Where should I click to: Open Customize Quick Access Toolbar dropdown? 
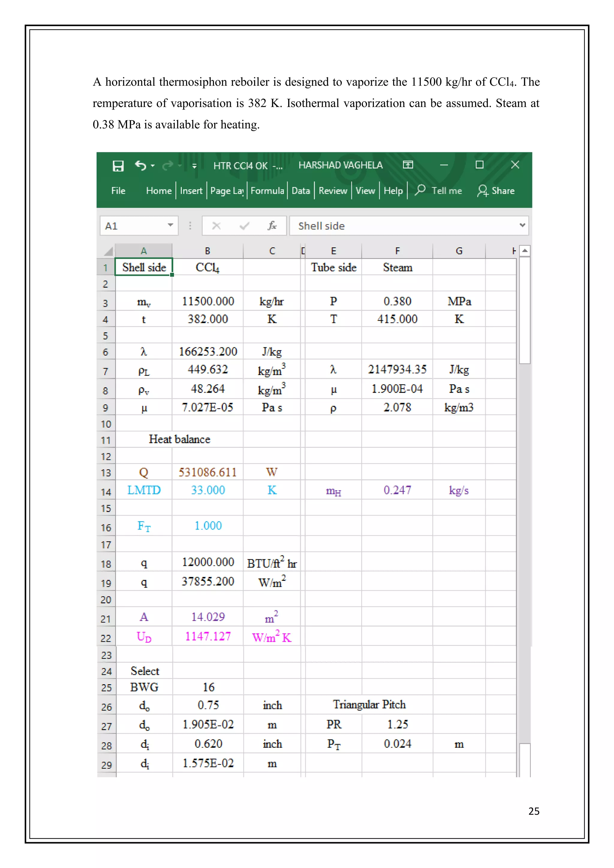pos(194,166)
